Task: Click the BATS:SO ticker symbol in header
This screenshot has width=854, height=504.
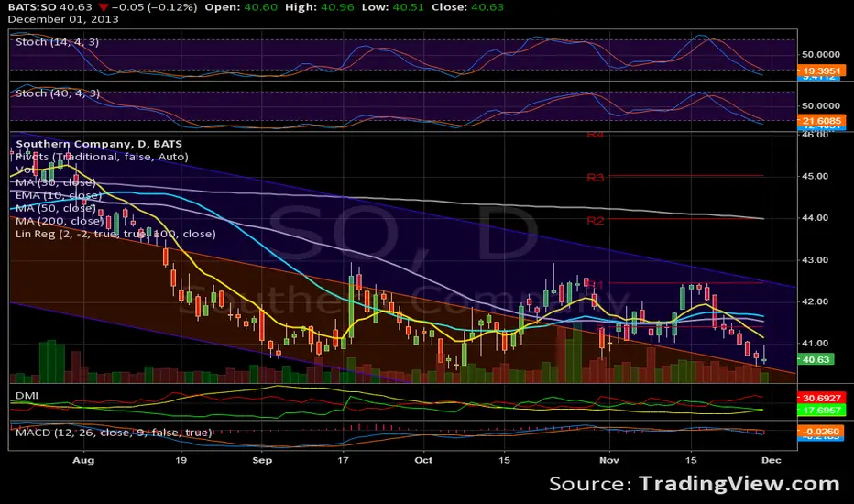Action: pyautogui.click(x=31, y=7)
